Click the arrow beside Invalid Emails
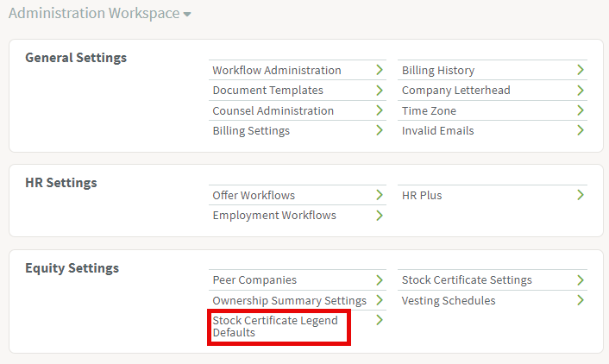The width and height of the screenshot is (609, 364). [x=581, y=130]
